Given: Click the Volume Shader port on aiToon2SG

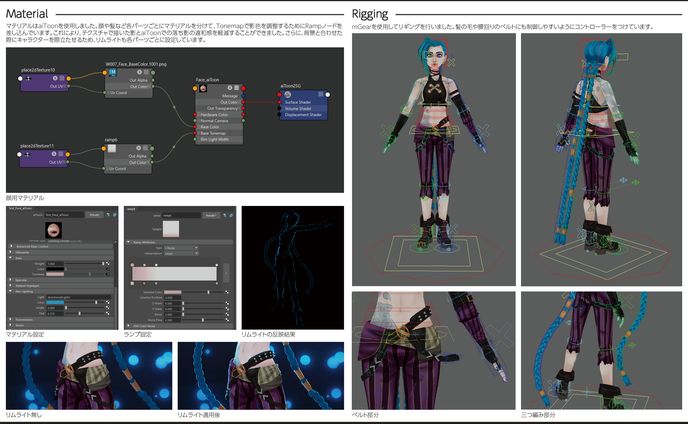Looking at the screenshot, I should click(279, 108).
